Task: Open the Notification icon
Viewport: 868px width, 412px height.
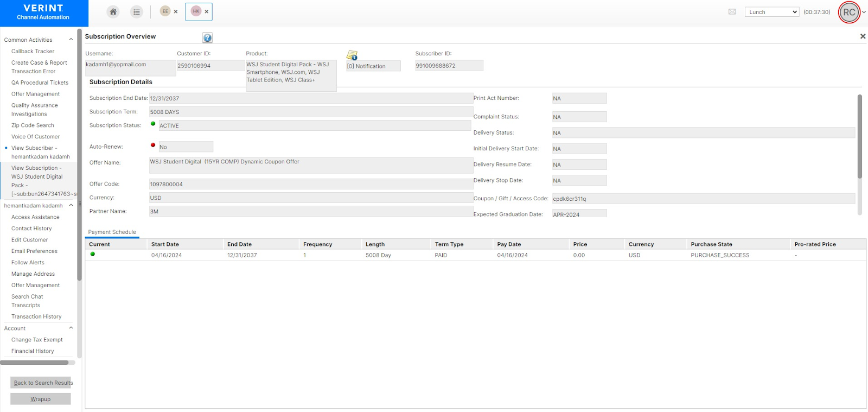Action: pyautogui.click(x=352, y=55)
